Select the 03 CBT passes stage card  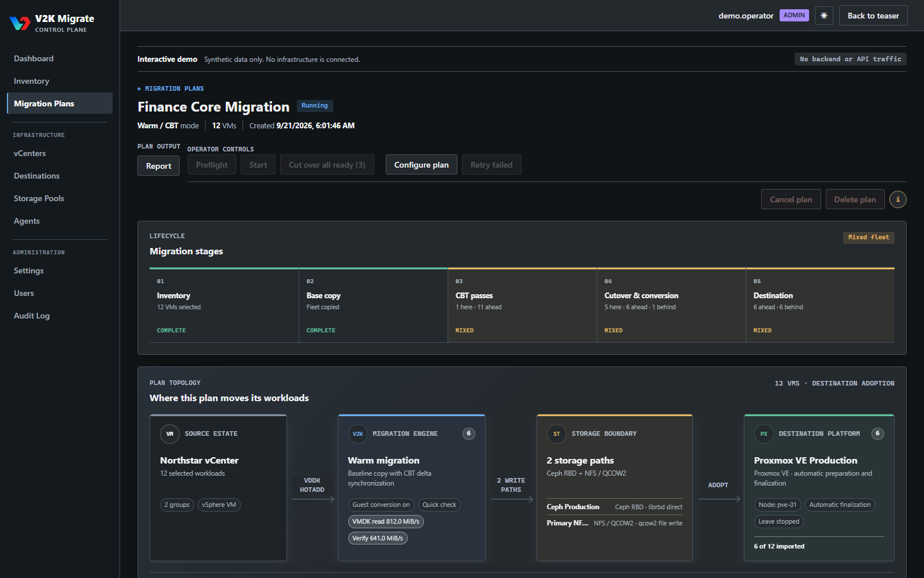(522, 305)
